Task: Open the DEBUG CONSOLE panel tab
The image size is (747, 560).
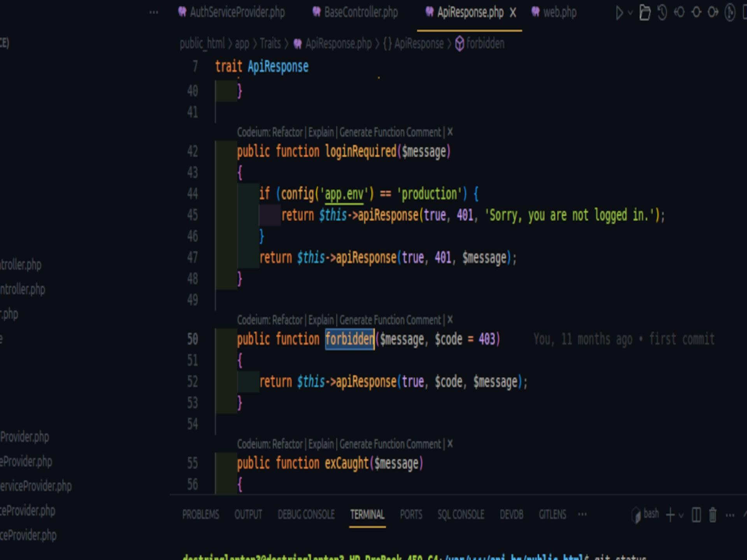Action: (x=306, y=515)
